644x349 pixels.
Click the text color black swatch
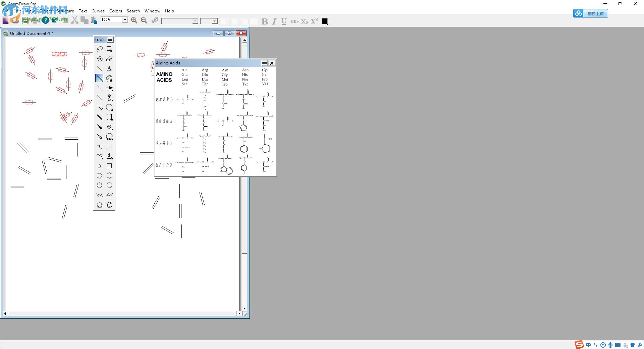(x=324, y=21)
